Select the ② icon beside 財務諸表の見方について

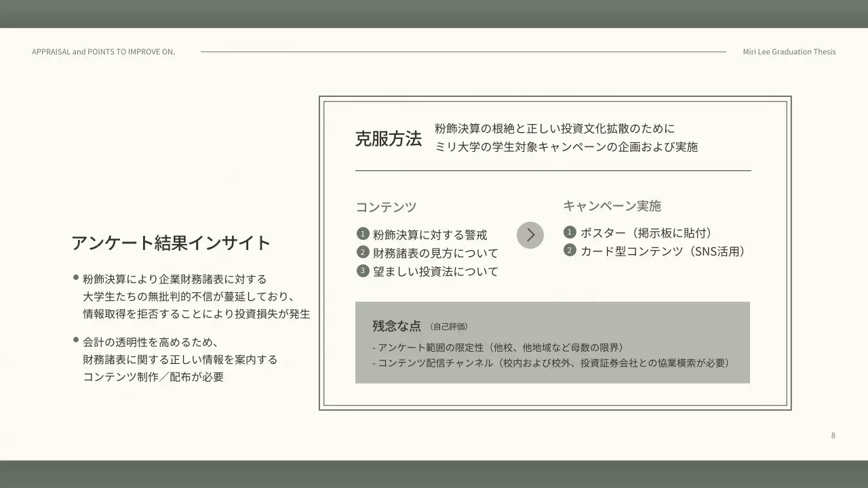point(362,251)
